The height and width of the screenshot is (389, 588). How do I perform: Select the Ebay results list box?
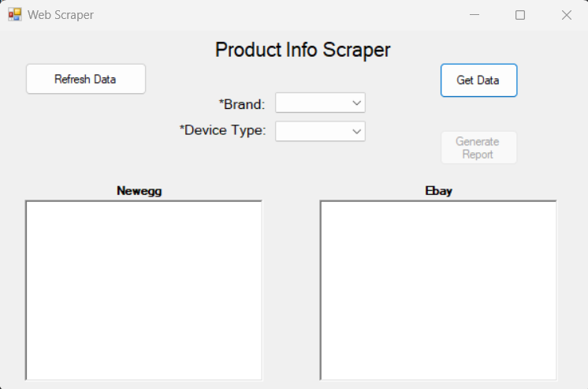click(438, 290)
